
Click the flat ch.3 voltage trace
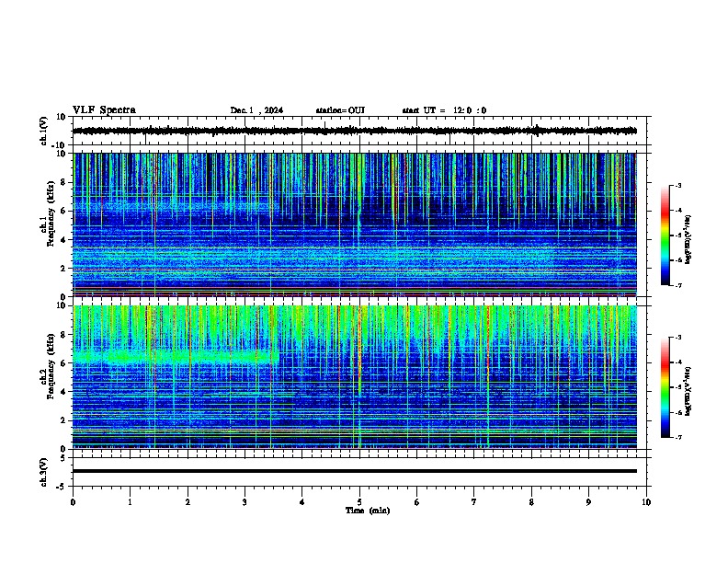pos(354,471)
